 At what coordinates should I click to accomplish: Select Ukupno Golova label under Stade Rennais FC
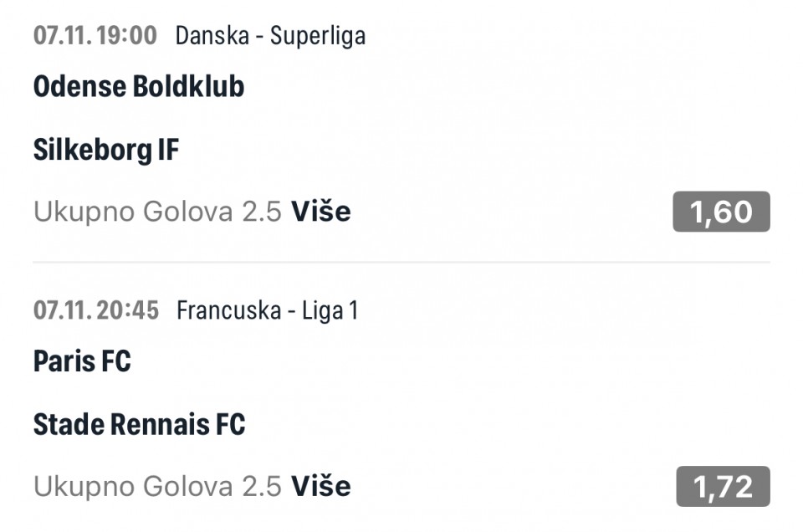(x=133, y=486)
